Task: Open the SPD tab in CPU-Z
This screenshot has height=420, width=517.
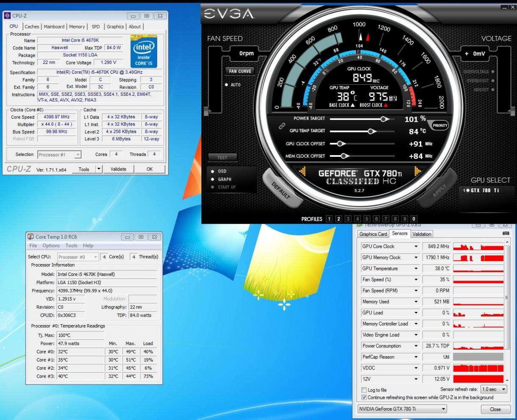Action: pos(96,27)
